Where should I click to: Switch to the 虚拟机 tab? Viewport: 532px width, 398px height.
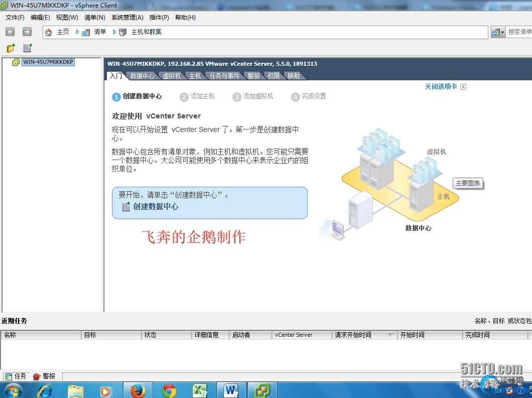pos(172,76)
